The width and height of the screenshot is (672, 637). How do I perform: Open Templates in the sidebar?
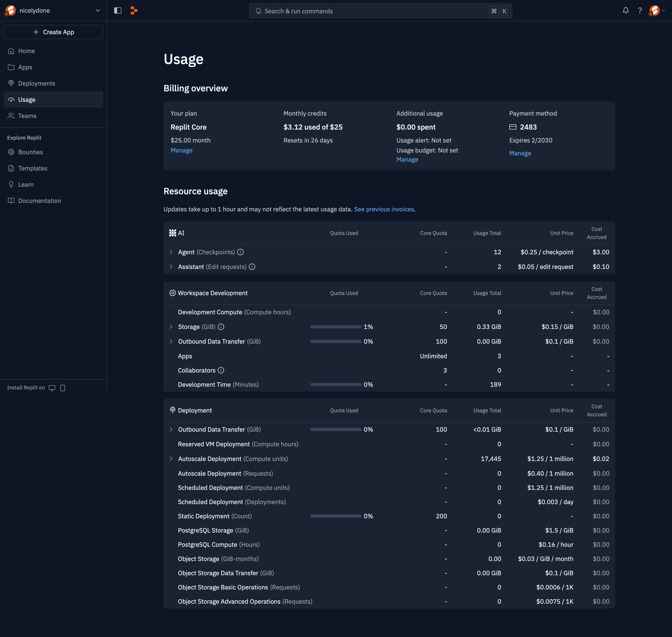(53, 168)
